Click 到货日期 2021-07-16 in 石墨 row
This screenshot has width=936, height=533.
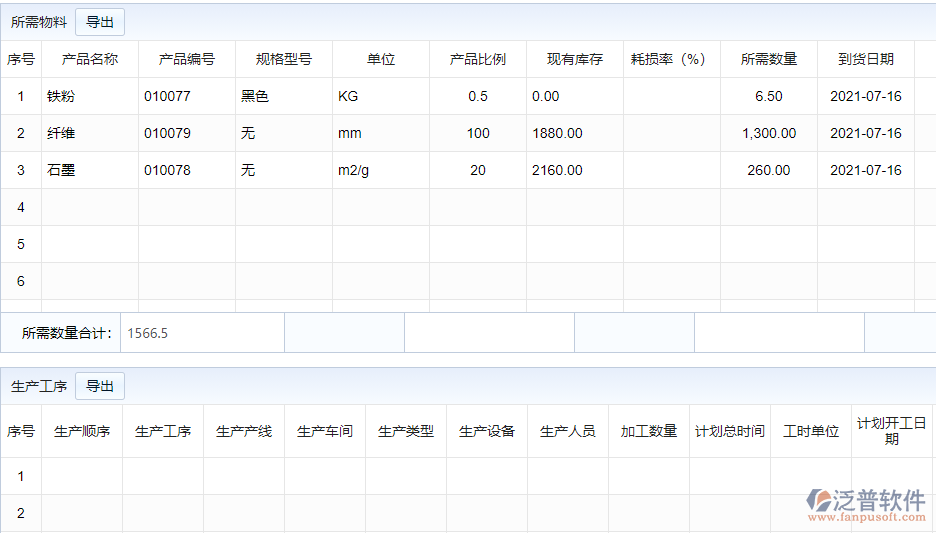[865, 170]
